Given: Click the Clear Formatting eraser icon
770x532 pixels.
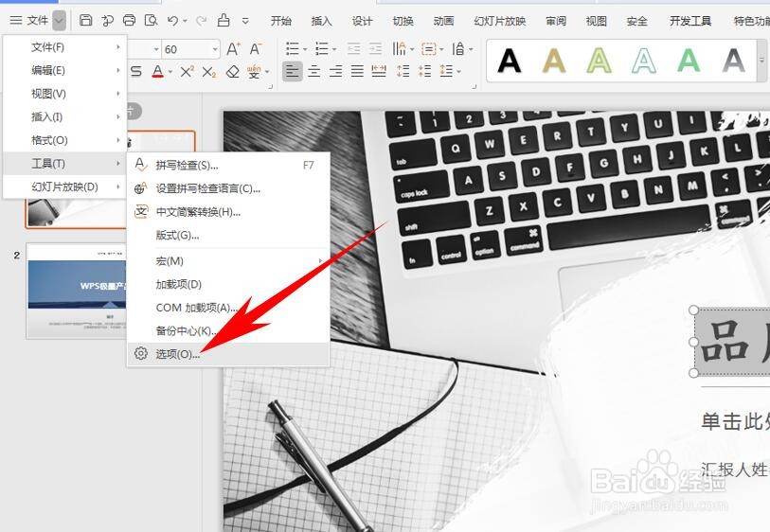Looking at the screenshot, I should pos(232,72).
